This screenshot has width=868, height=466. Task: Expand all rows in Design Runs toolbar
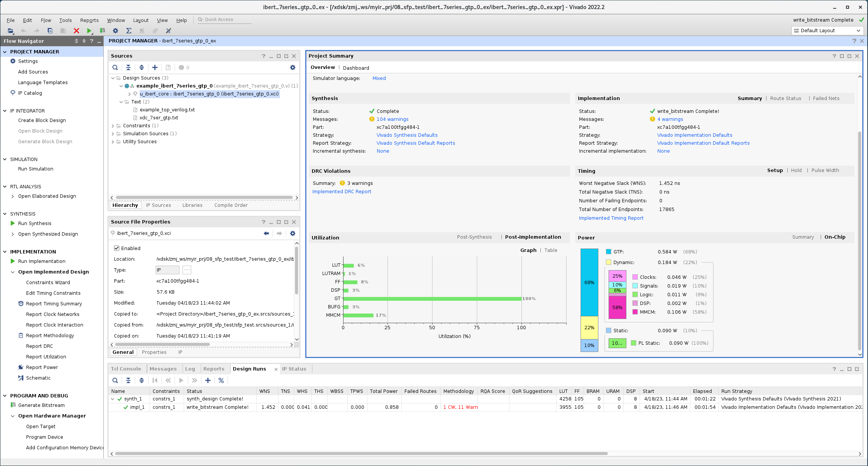pyautogui.click(x=142, y=380)
